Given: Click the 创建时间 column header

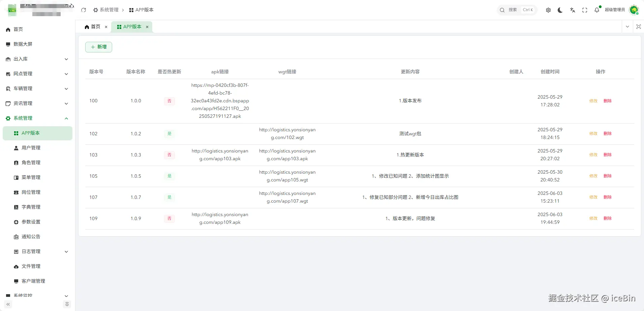Looking at the screenshot, I should (550, 72).
